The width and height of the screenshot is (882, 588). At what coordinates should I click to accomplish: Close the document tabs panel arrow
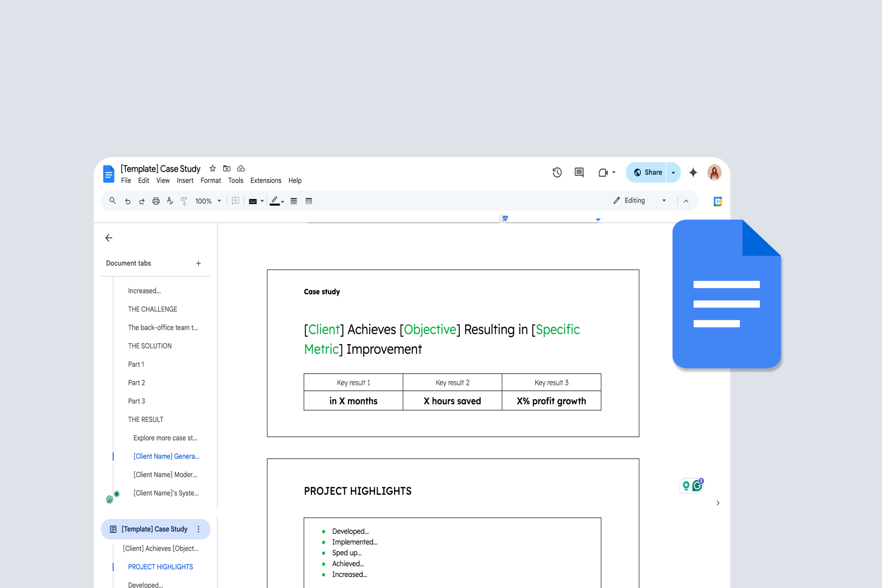click(109, 238)
